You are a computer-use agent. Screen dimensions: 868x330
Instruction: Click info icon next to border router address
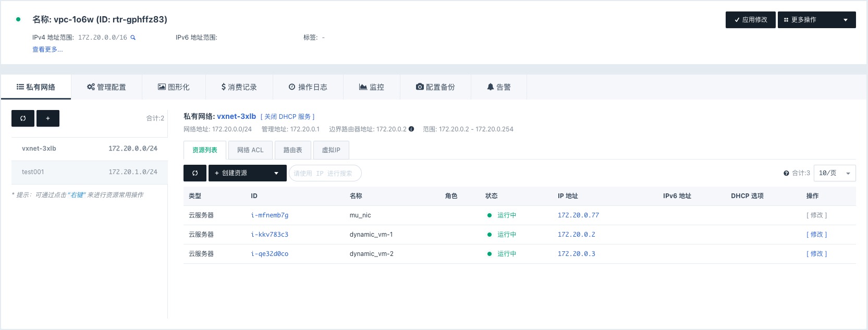tap(411, 129)
